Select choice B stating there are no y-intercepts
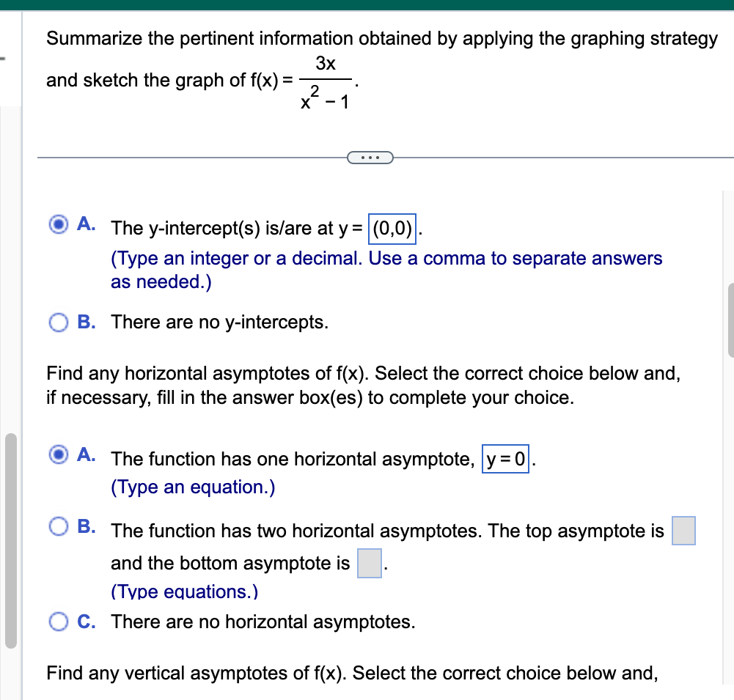 tap(59, 322)
